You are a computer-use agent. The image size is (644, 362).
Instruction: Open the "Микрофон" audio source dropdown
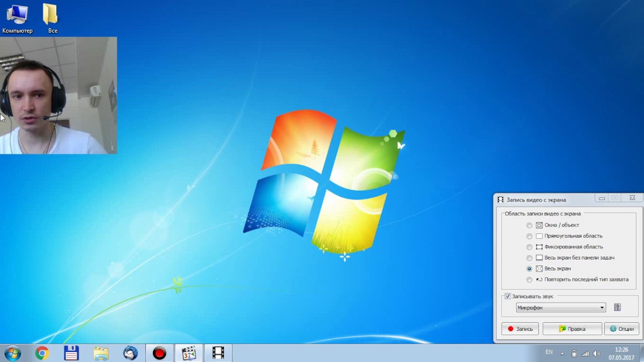coord(561,308)
